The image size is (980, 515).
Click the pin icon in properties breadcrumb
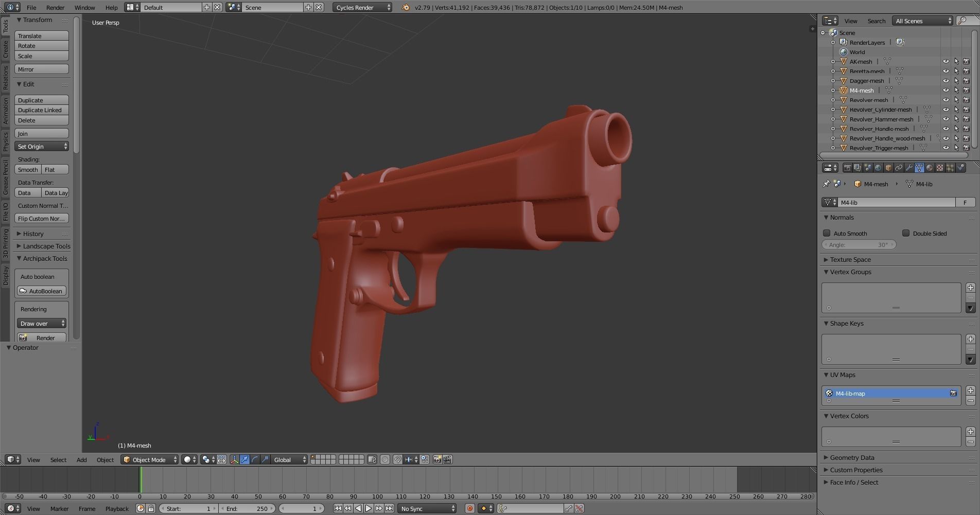tap(826, 184)
